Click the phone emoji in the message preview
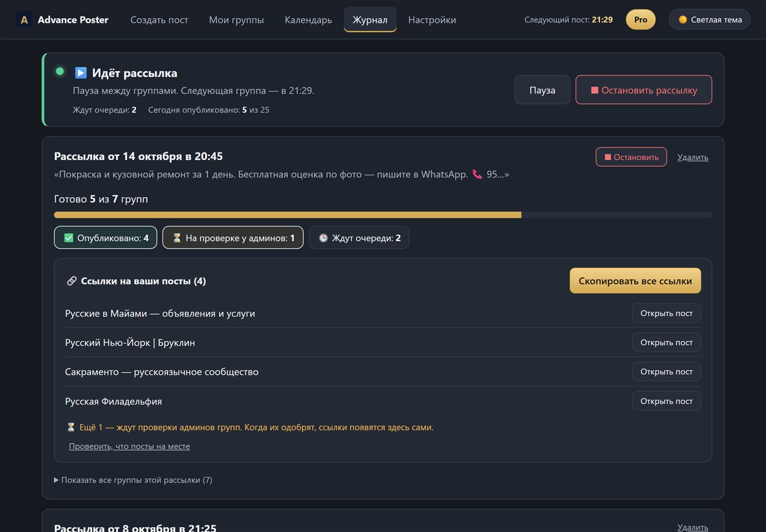The height and width of the screenshot is (532, 766). 478,174
